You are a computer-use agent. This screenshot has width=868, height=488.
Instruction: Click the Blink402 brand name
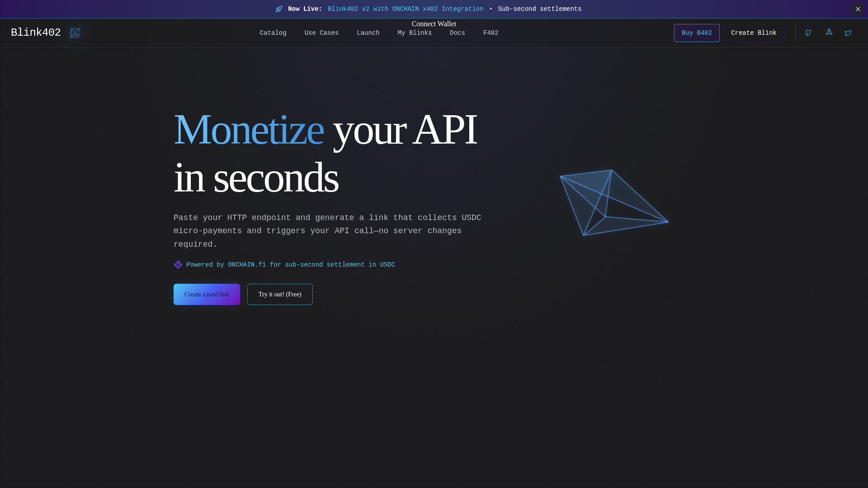pos(36,33)
